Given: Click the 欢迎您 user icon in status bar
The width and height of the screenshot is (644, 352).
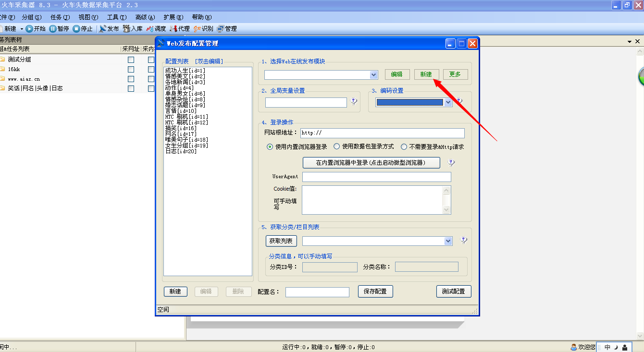Looking at the screenshot, I should tap(574, 347).
